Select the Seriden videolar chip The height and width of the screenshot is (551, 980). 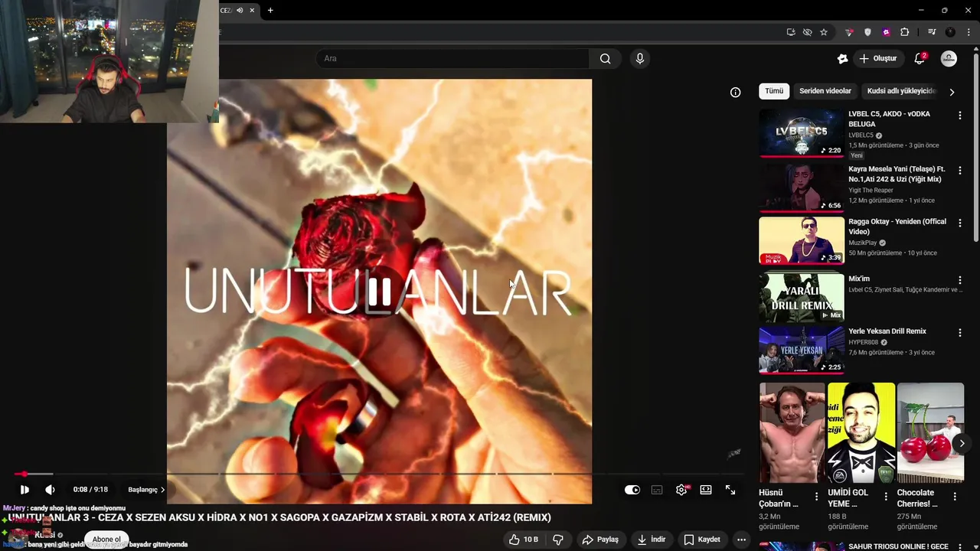[825, 91]
